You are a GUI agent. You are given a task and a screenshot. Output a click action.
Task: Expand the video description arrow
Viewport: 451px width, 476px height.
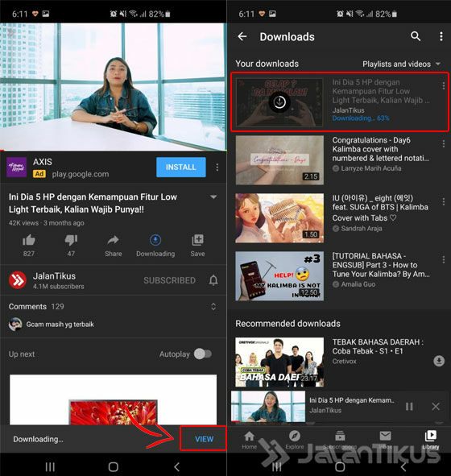pyautogui.click(x=213, y=197)
